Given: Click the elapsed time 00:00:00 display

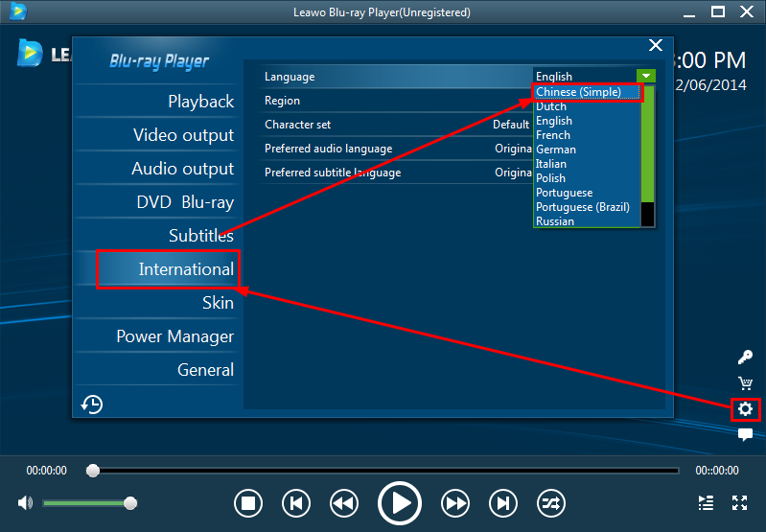Looking at the screenshot, I should [x=46, y=471].
